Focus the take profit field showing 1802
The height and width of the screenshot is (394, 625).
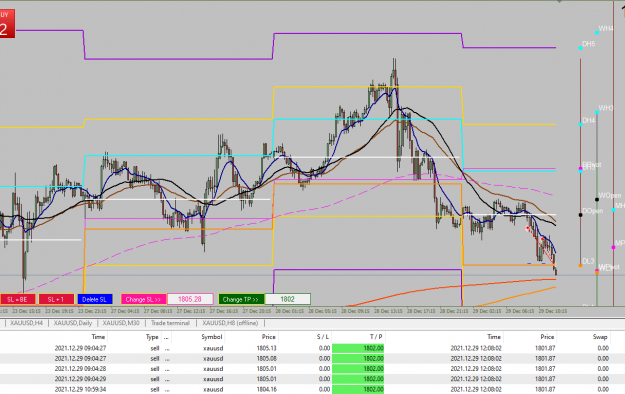click(x=287, y=299)
